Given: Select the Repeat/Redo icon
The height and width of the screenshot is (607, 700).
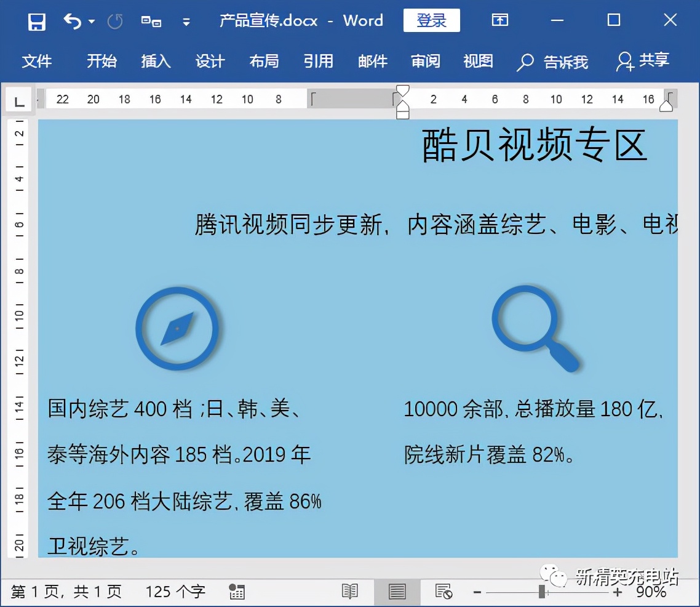Looking at the screenshot, I should (114, 20).
